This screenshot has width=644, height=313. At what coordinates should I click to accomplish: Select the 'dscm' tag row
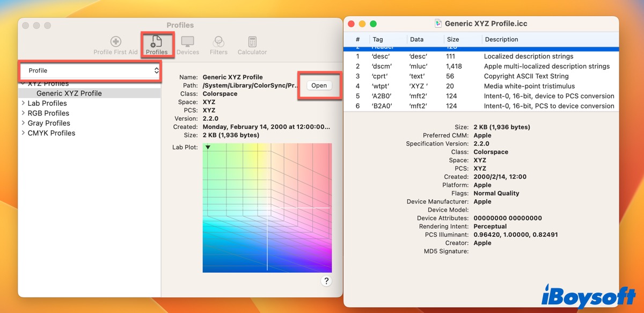tap(481, 66)
